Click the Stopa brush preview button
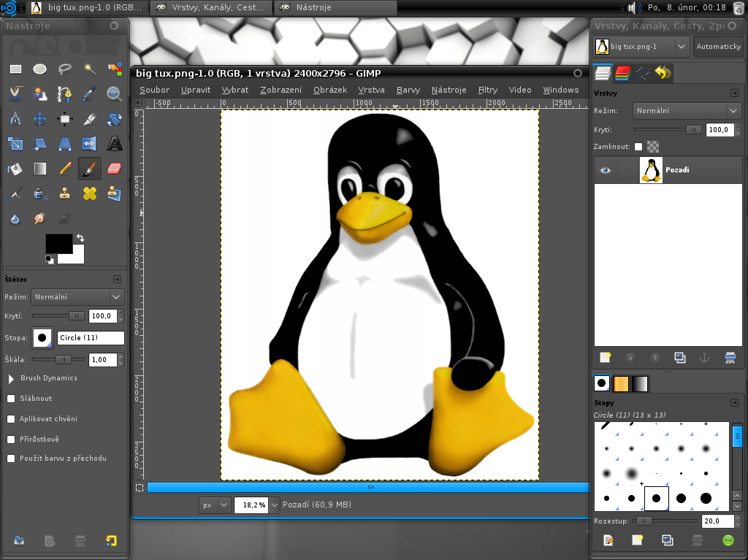 [42, 338]
